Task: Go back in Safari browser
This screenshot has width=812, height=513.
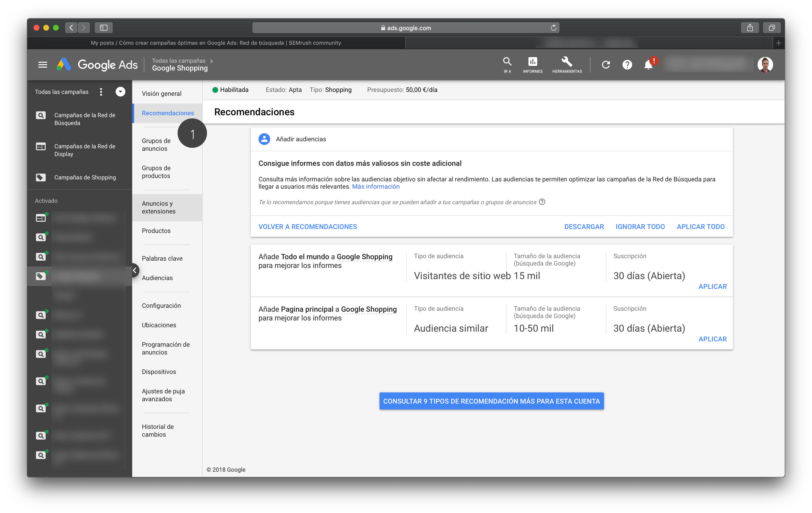Action: (71, 28)
